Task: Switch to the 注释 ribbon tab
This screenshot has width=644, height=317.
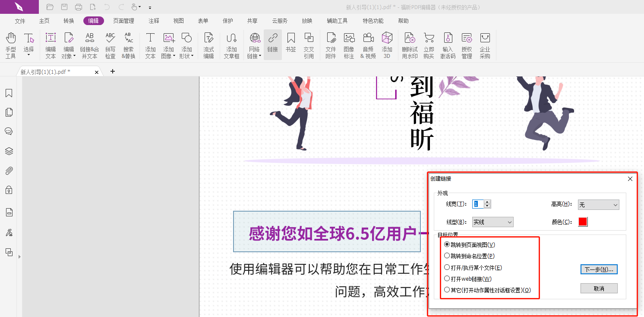Action: [x=154, y=20]
